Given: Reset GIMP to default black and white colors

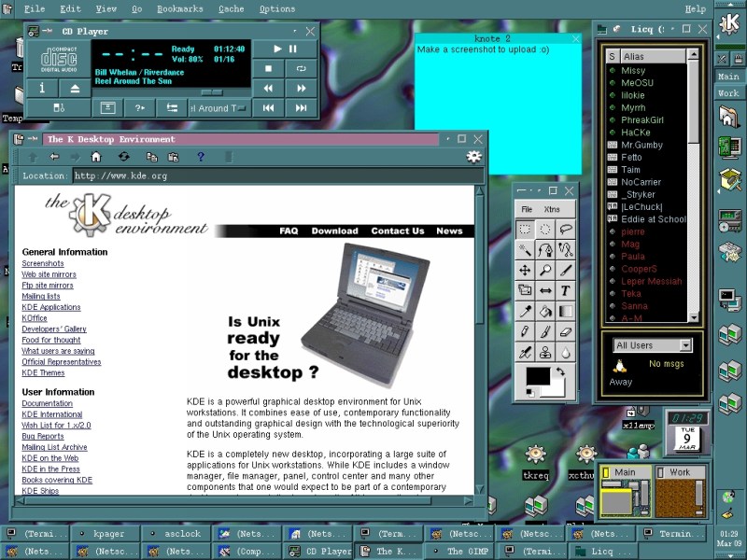Looking at the screenshot, I should point(529,392).
